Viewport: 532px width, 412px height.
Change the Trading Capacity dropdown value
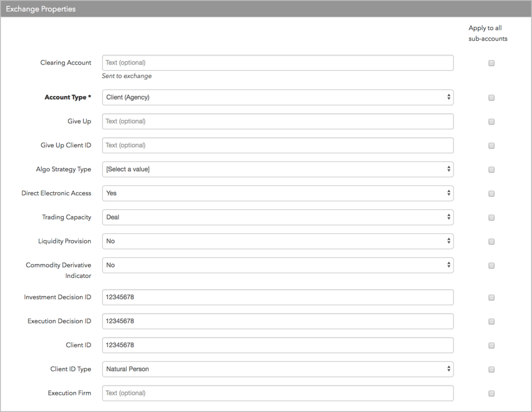click(278, 217)
